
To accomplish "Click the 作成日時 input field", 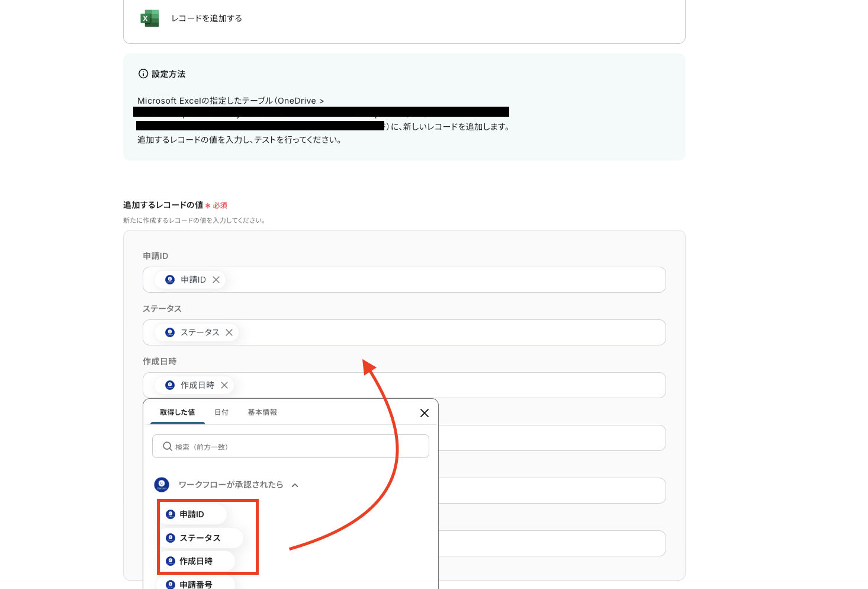I will click(x=404, y=385).
